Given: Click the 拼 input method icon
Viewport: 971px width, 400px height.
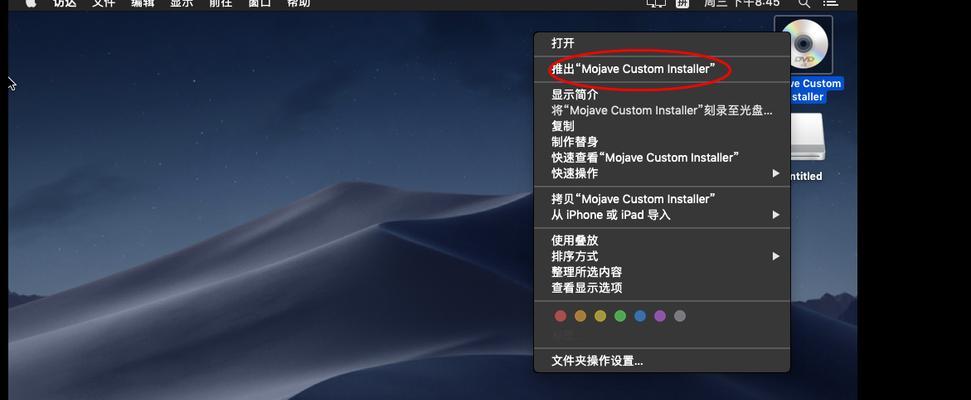Looking at the screenshot, I should (682, 3).
